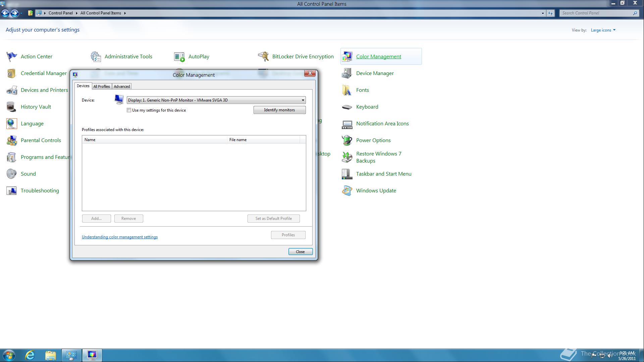Open the Language globe icon
This screenshot has height=362, width=644.
(11, 124)
